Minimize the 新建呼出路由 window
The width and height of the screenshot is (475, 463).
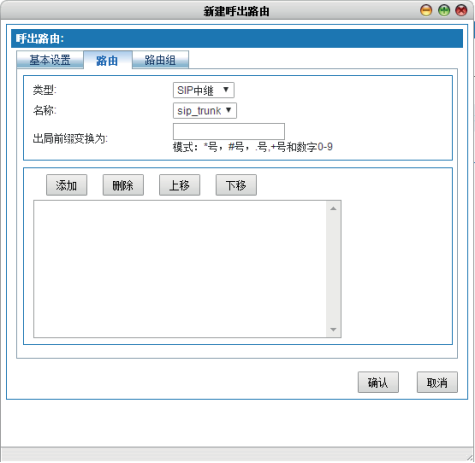click(426, 10)
